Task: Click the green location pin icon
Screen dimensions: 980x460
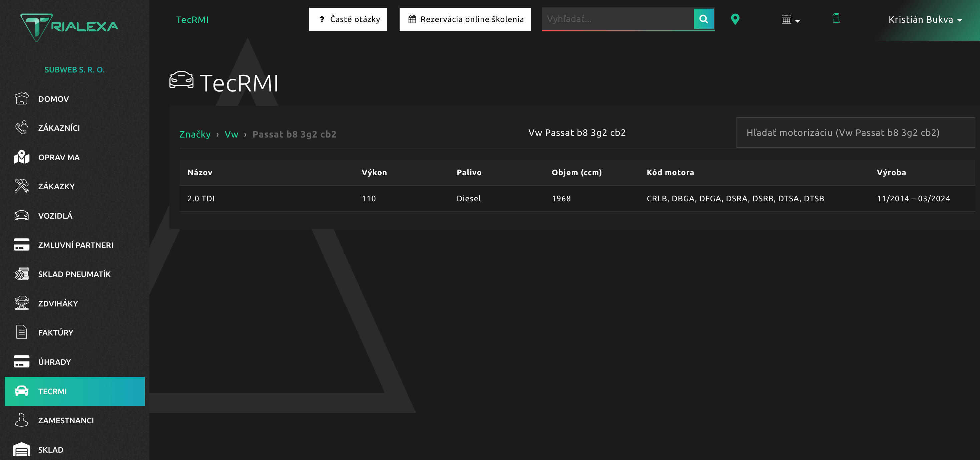Action: (x=735, y=19)
